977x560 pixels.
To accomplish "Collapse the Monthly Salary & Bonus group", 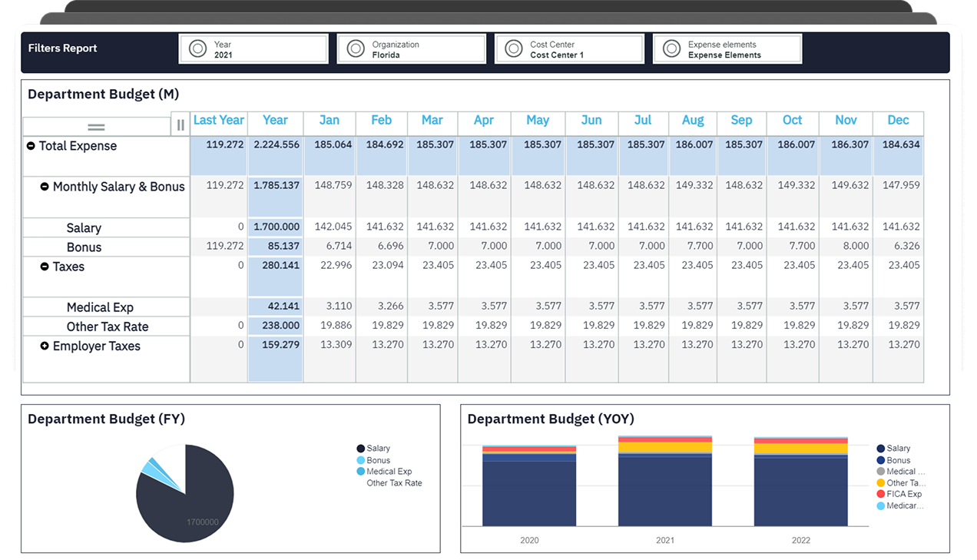I will point(45,187).
